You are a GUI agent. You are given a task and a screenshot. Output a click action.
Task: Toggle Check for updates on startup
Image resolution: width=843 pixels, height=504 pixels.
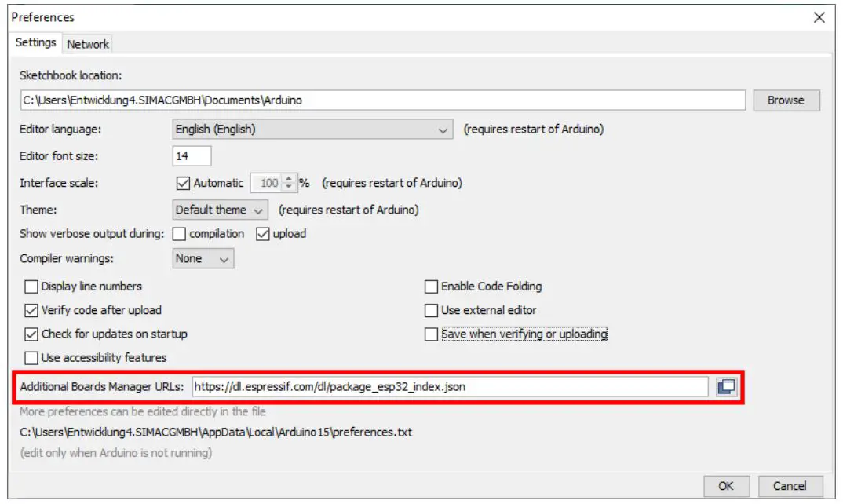click(31, 334)
